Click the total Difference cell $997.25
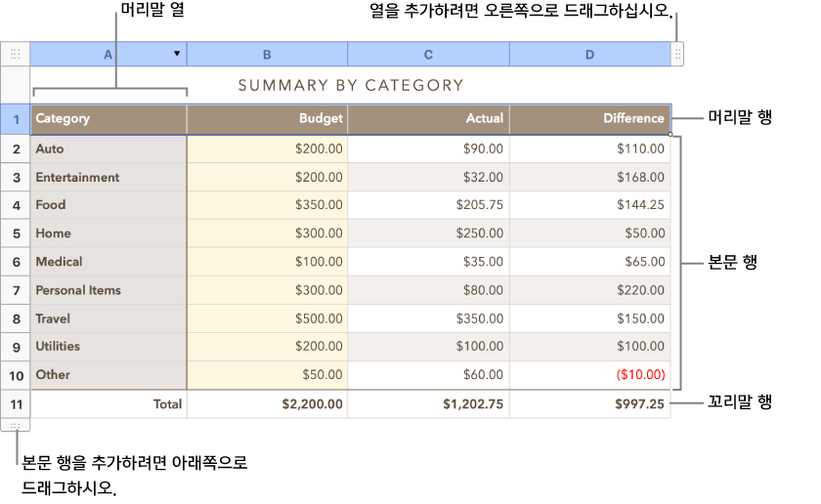Image resolution: width=821 pixels, height=504 pixels. click(590, 404)
